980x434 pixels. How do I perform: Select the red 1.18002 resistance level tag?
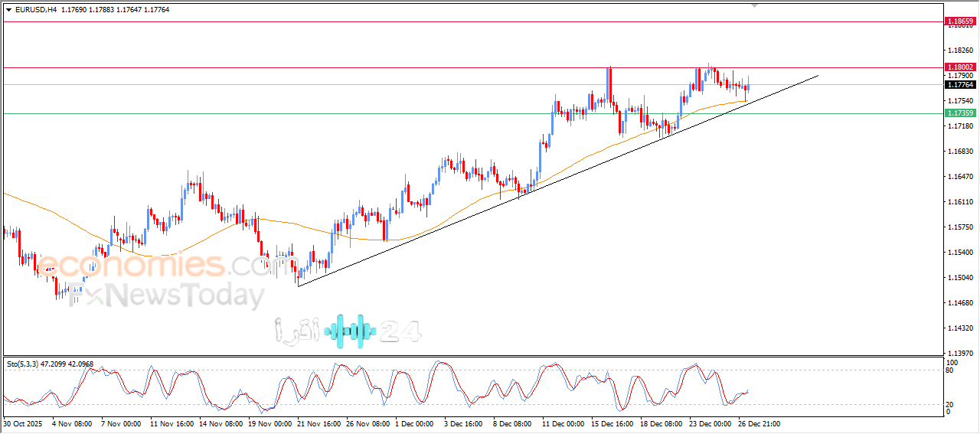(x=959, y=67)
